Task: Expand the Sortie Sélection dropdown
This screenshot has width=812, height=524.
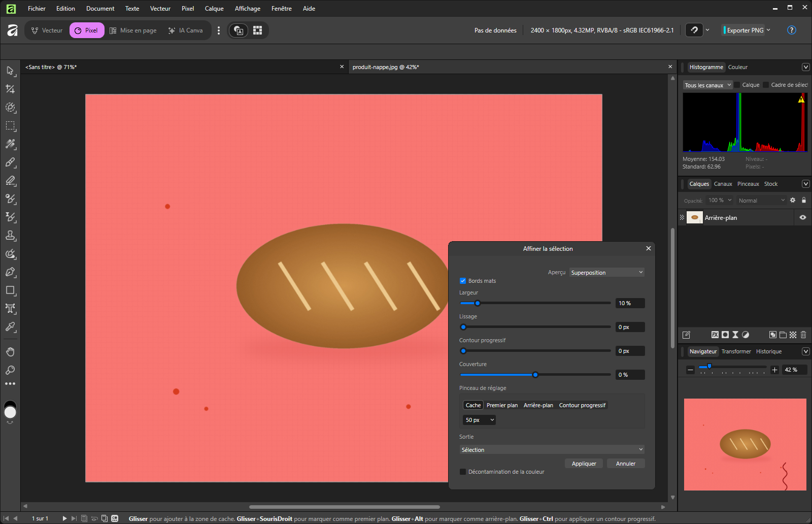Action: (552, 449)
